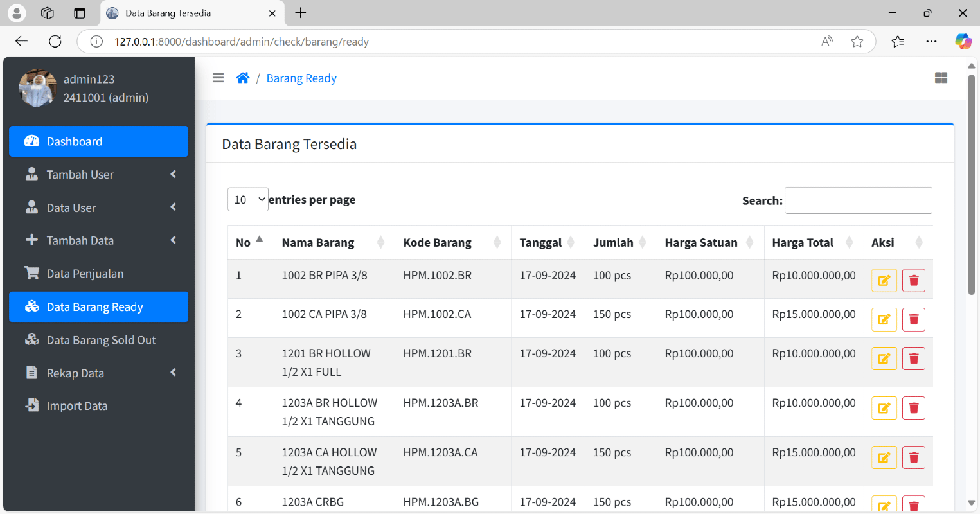Open browser settings and more menu

(931, 41)
